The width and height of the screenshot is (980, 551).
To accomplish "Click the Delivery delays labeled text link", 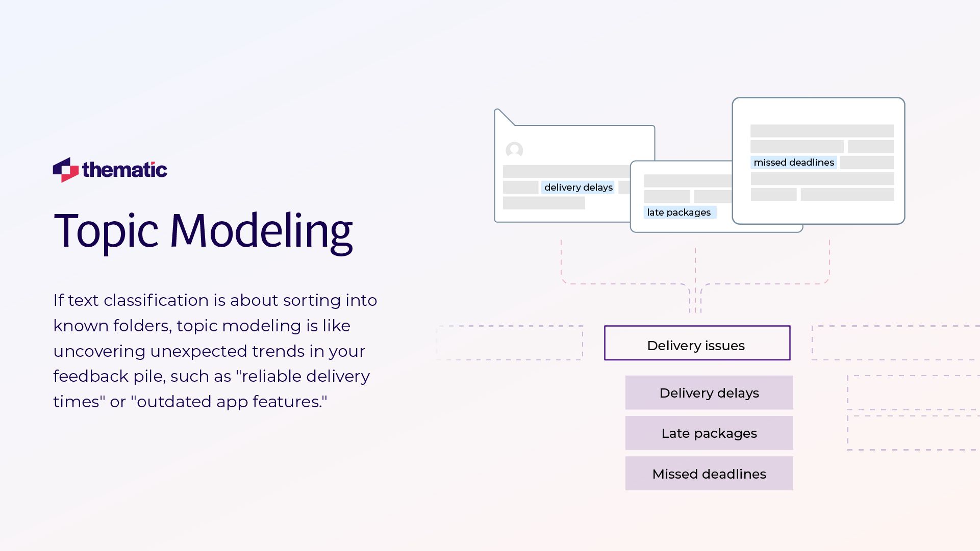I will (x=709, y=393).
